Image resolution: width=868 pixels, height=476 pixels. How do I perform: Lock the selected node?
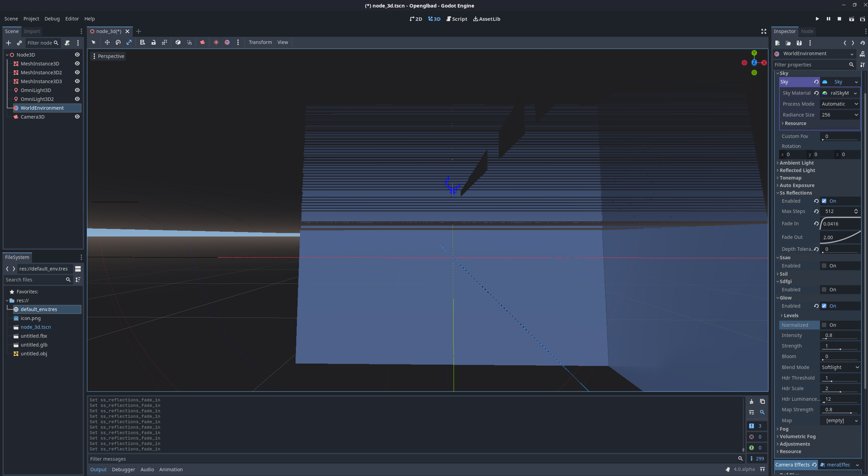click(x=154, y=42)
